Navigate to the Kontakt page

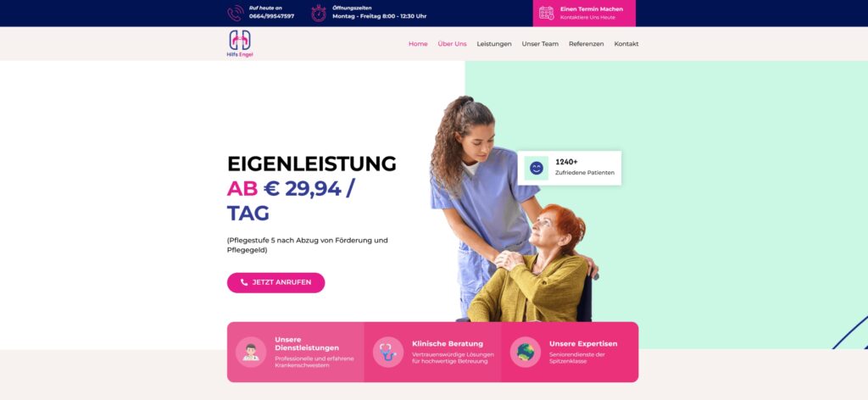tap(626, 44)
